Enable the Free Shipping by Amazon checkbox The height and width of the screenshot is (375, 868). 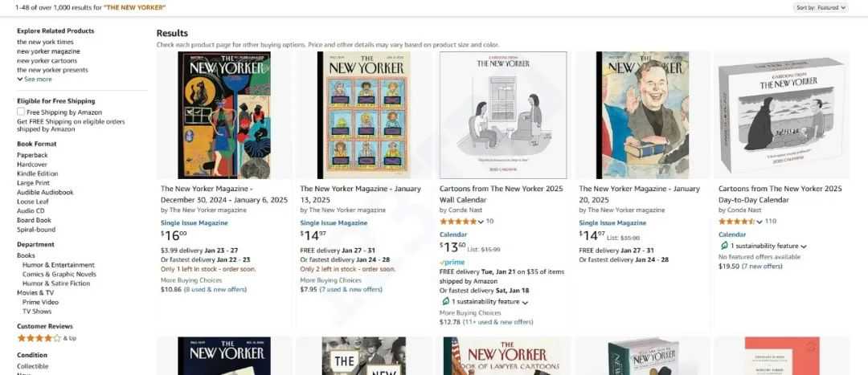(21, 112)
